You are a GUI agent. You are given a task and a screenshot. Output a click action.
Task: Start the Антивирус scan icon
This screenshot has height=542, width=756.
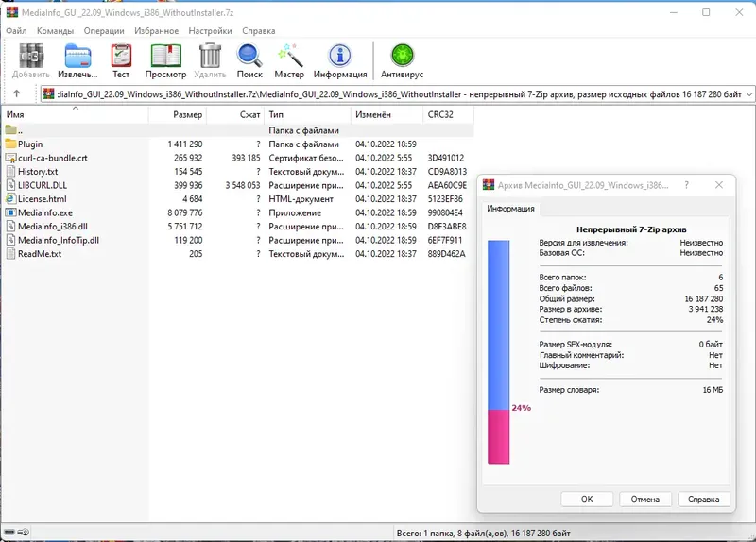[x=403, y=56]
